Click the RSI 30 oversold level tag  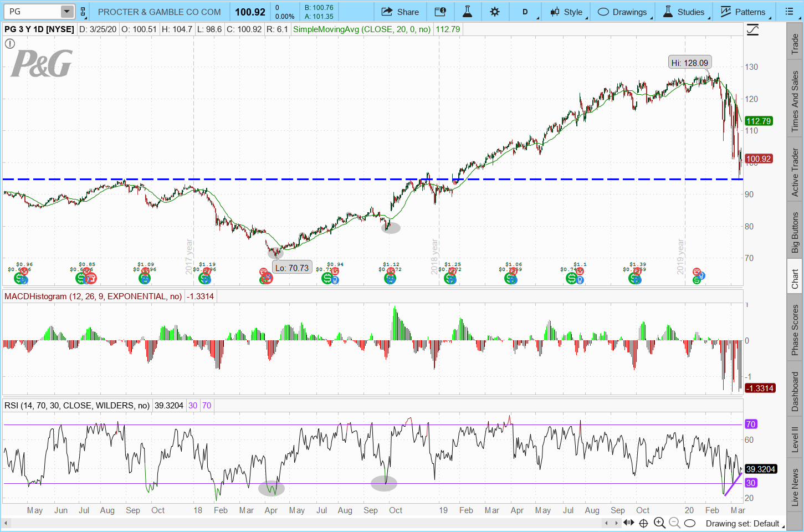pyautogui.click(x=751, y=483)
